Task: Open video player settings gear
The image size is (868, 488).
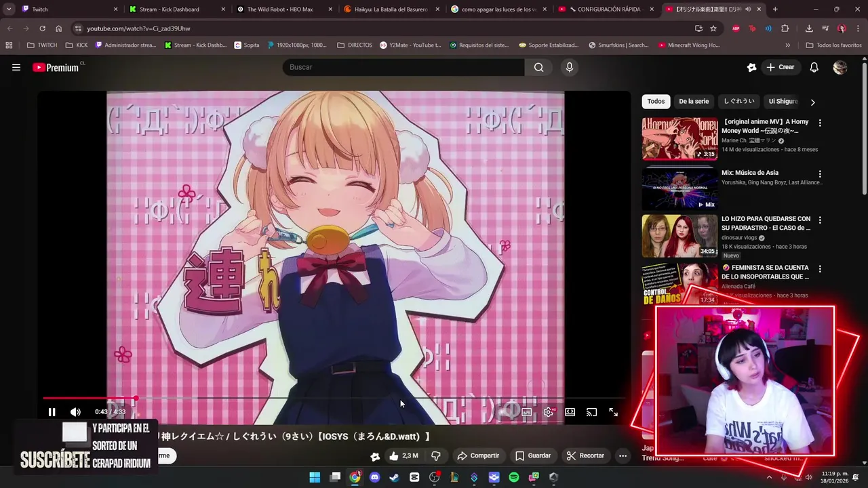Action: [548, 412]
